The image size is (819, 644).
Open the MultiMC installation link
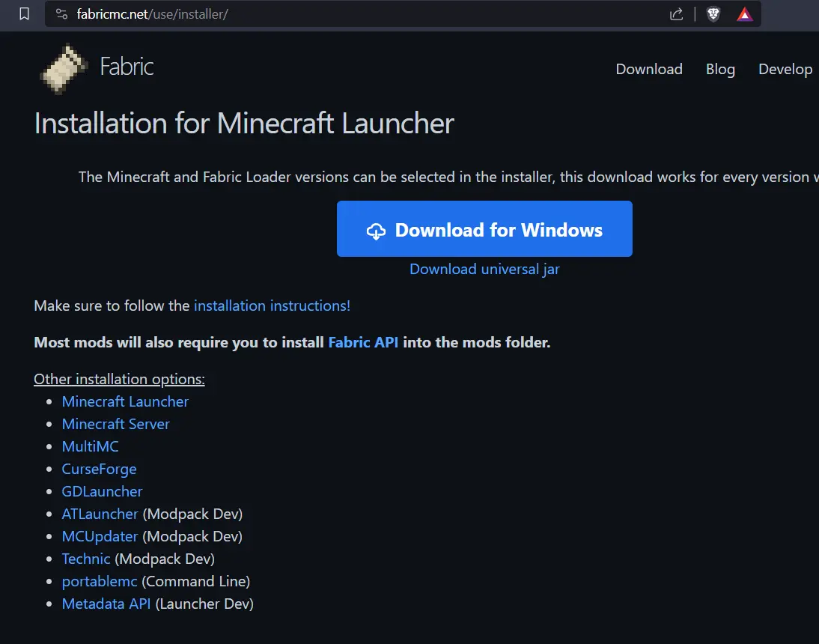click(90, 446)
